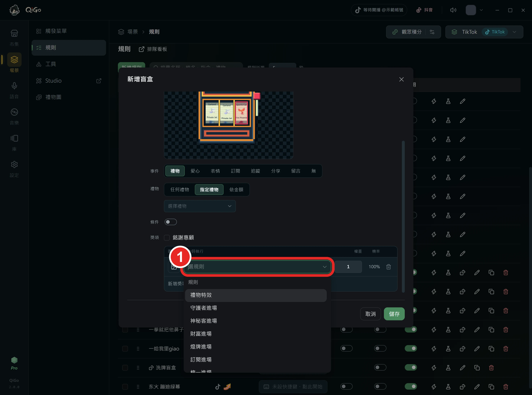Click the 取消 cancel button
The height and width of the screenshot is (395, 532).
(x=370, y=314)
